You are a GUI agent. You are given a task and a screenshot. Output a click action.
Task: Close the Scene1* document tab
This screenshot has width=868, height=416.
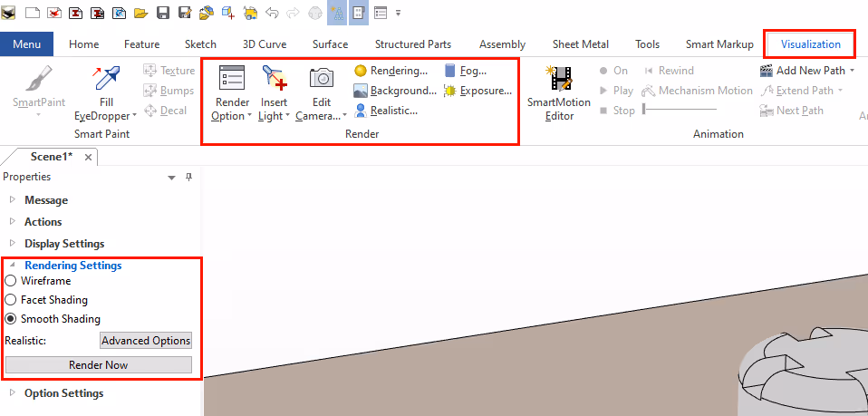[x=88, y=158]
